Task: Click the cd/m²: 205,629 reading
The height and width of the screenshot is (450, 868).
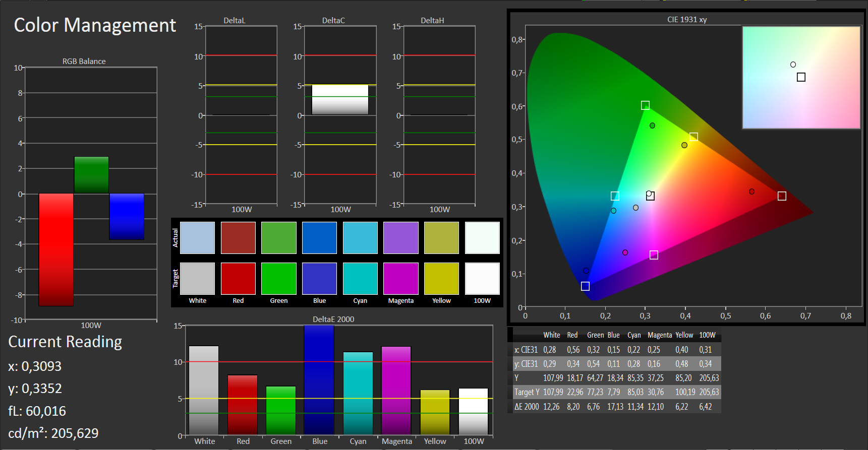Action: tap(53, 433)
